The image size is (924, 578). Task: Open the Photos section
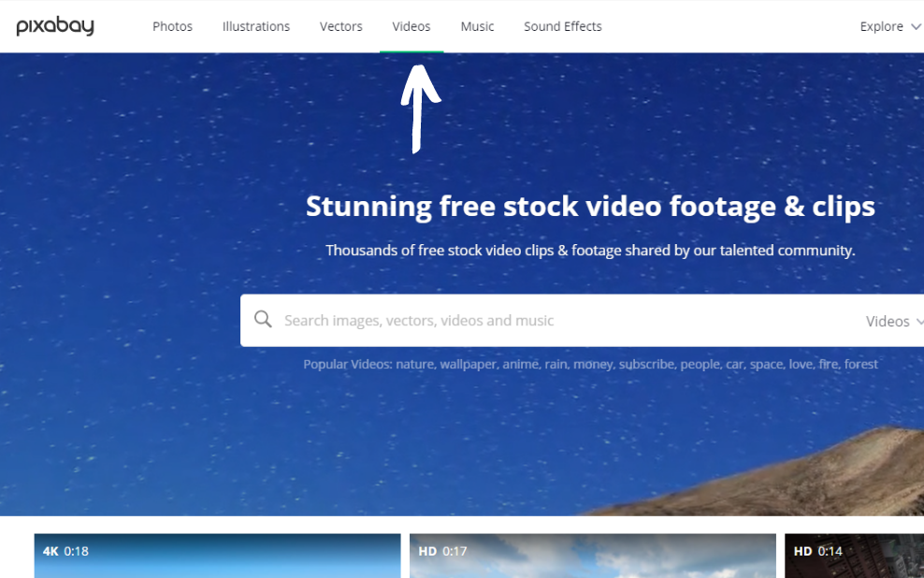pos(172,26)
